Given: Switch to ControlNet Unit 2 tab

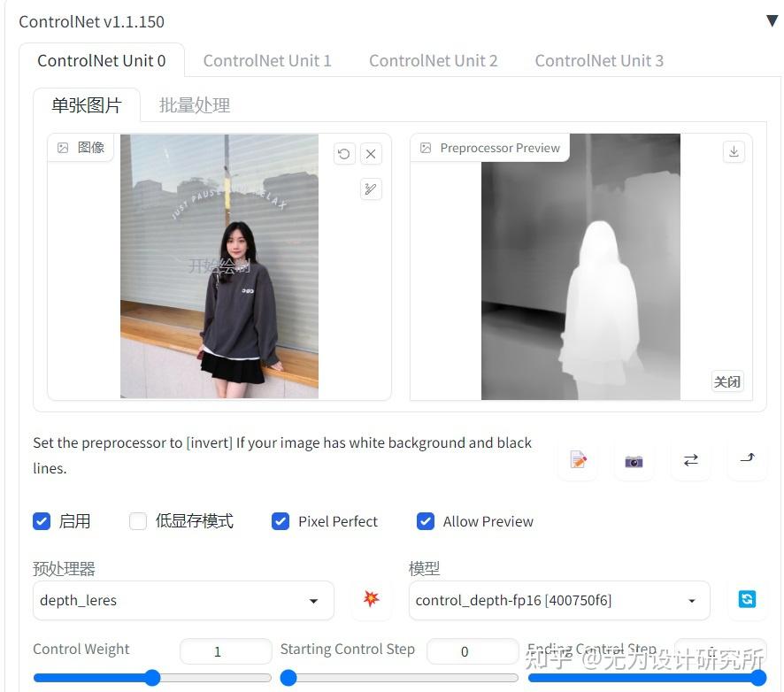Looking at the screenshot, I should click(433, 60).
